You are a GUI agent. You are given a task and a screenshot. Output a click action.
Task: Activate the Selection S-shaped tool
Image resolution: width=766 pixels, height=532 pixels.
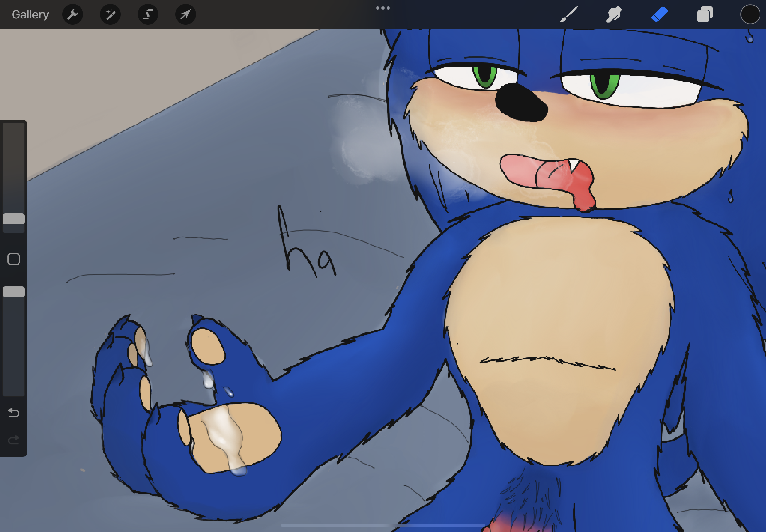click(148, 14)
